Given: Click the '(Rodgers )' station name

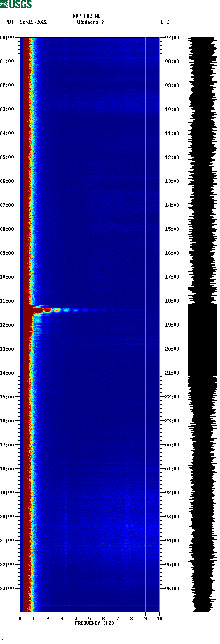Looking at the screenshot, I should coord(90,22).
